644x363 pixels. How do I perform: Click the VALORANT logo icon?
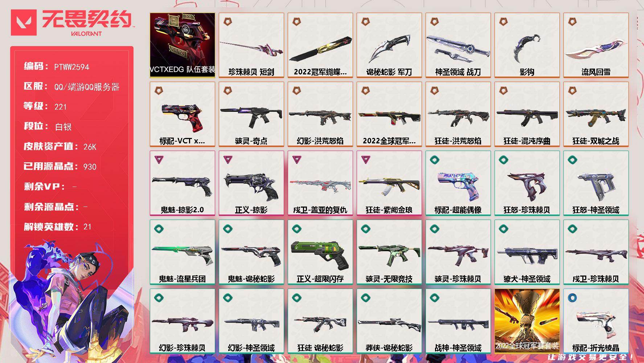(24, 23)
